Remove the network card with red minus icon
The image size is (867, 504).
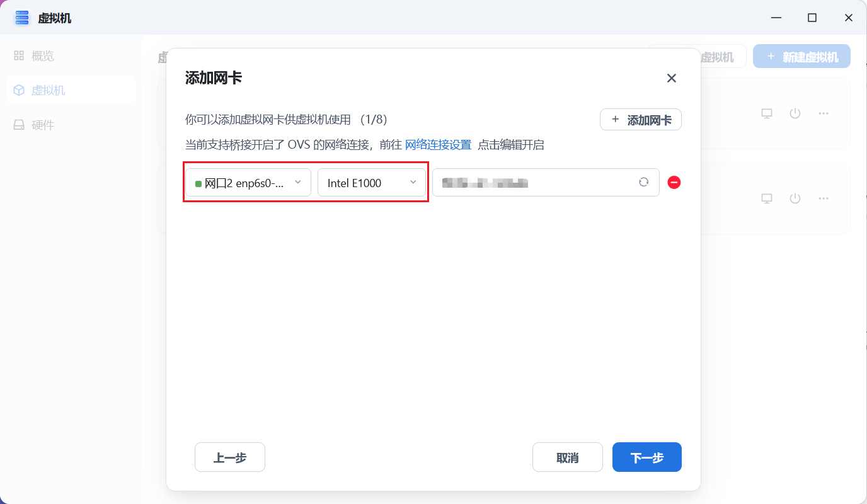click(x=674, y=183)
